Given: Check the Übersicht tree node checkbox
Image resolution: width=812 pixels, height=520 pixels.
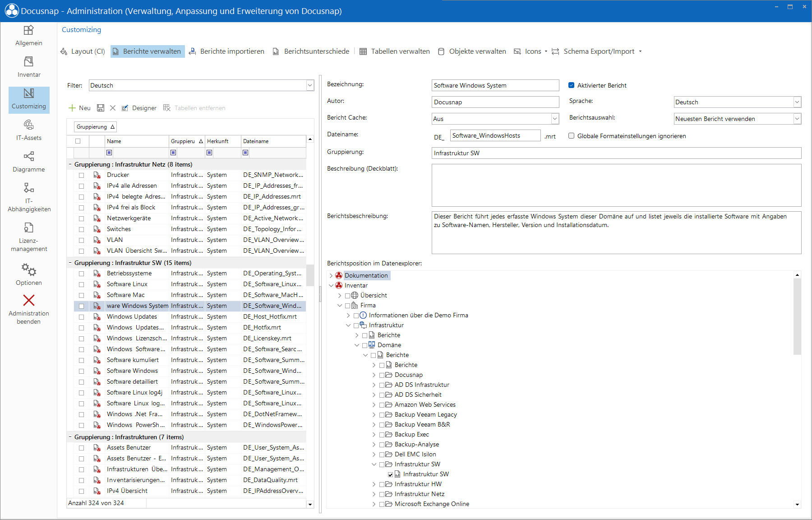Looking at the screenshot, I should [348, 296].
